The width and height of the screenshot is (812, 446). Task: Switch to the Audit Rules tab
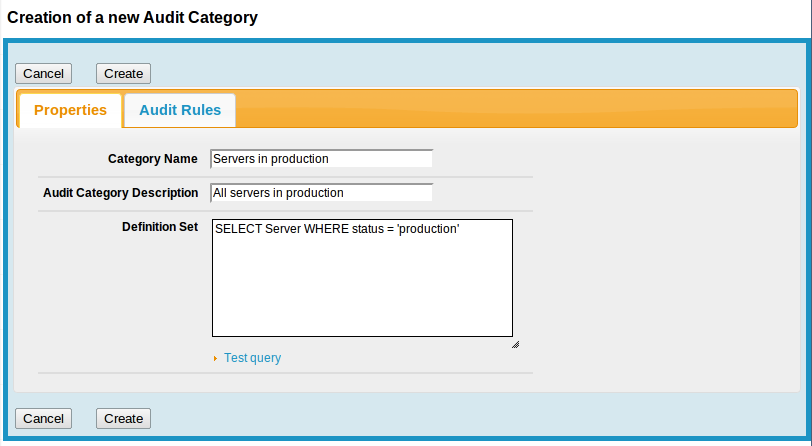tap(180, 110)
